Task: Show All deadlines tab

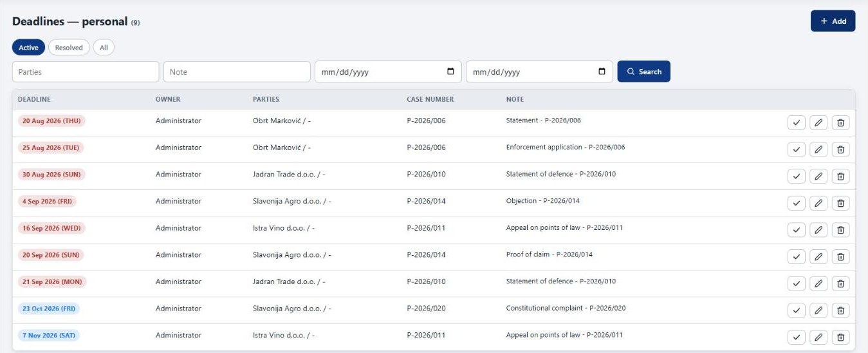Action: coord(104,48)
